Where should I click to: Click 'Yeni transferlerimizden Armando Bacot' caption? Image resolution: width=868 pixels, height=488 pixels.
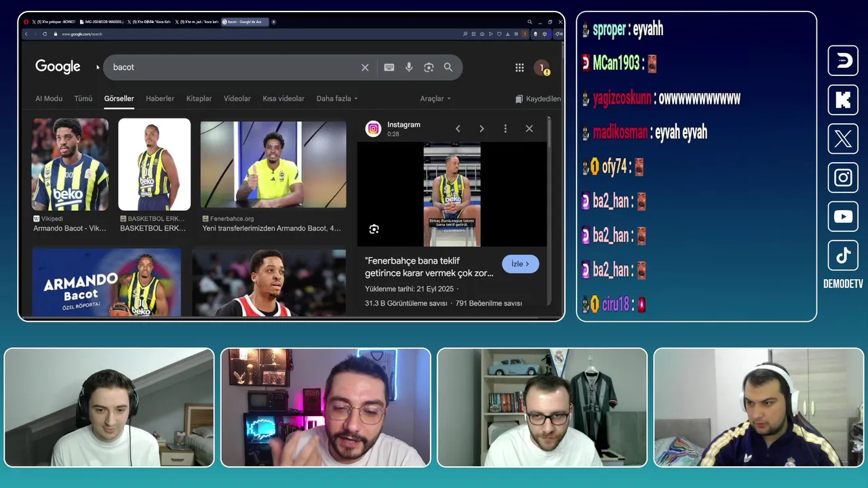271,228
